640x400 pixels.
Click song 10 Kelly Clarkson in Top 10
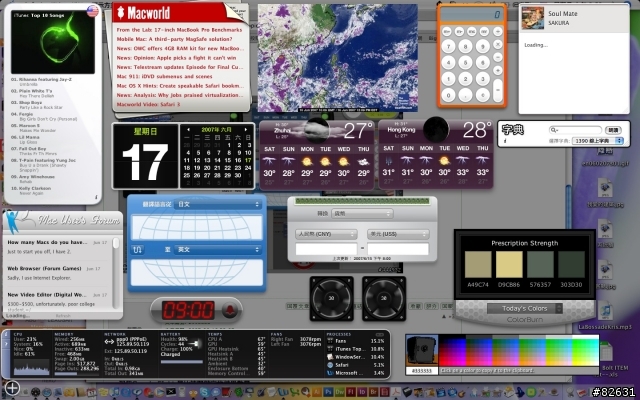31,191
